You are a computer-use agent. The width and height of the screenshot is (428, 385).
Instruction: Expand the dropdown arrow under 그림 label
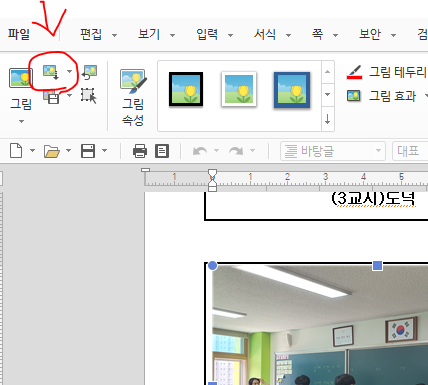coord(21,121)
